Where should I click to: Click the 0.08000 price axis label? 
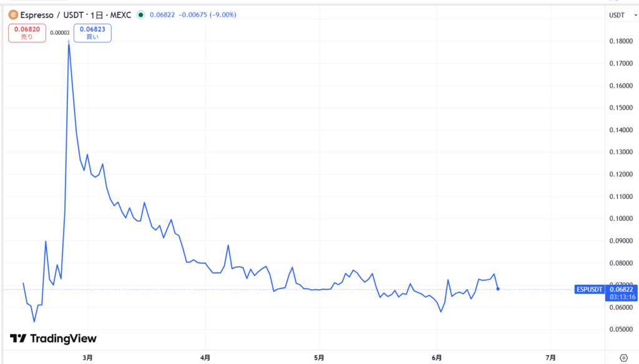tap(621, 263)
